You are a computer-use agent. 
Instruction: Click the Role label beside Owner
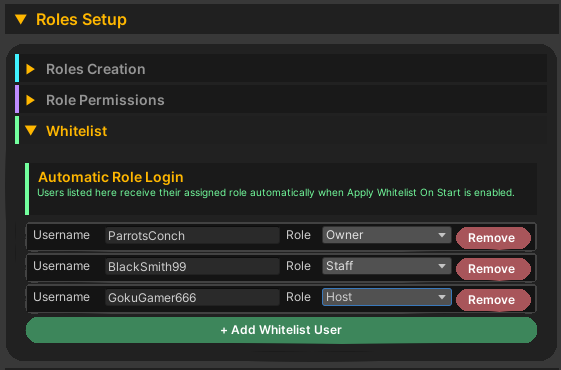click(298, 235)
